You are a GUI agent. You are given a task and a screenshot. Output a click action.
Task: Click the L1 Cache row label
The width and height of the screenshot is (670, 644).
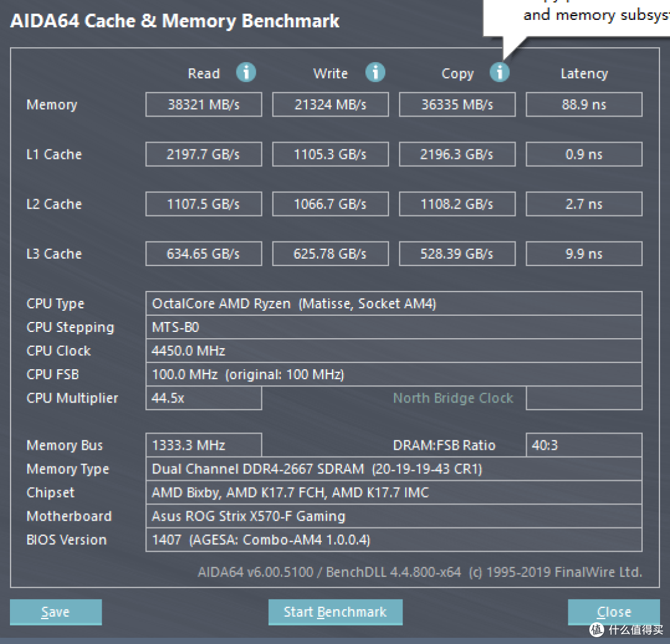coord(54,154)
